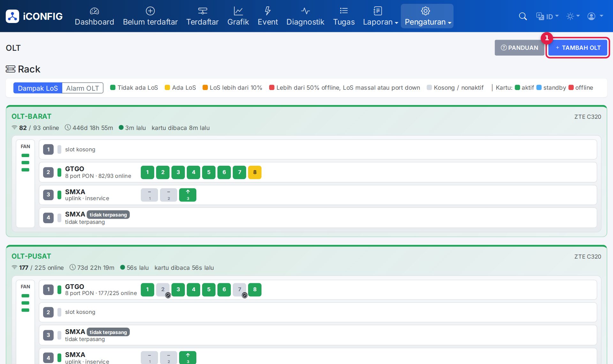Open the Event page
Screen dimensions: 613x364
click(x=268, y=16)
